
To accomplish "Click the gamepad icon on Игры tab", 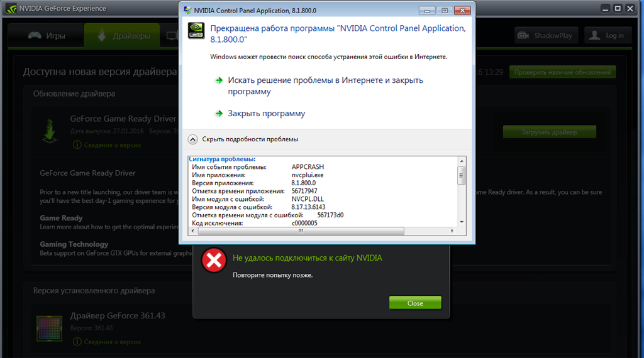I will coord(35,36).
